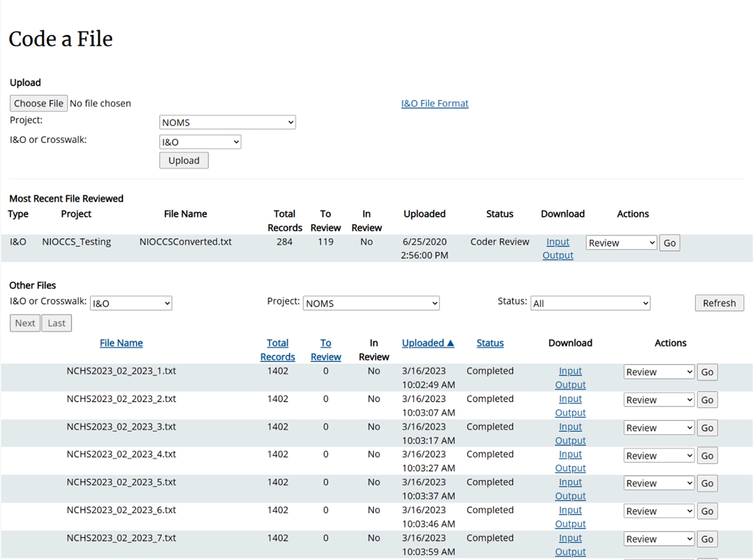
Task: Click the Last pagination button
Action: click(x=57, y=323)
